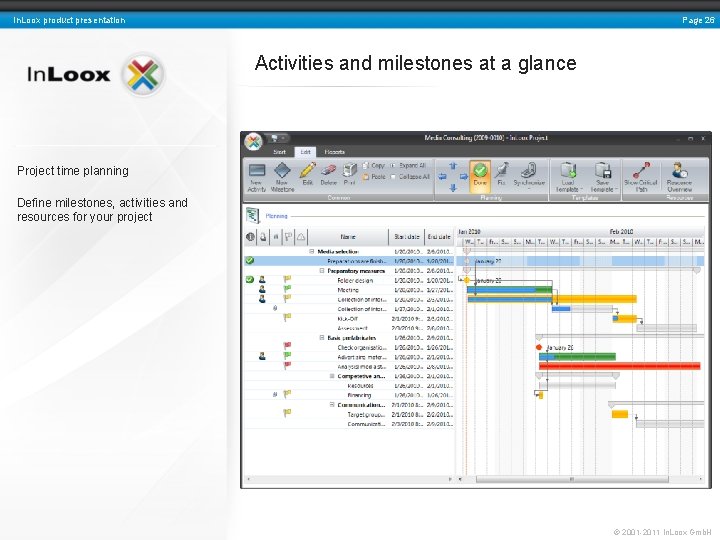This screenshot has width=720, height=540.
Task: Open the Reports ribbon tab
Action: [334, 152]
